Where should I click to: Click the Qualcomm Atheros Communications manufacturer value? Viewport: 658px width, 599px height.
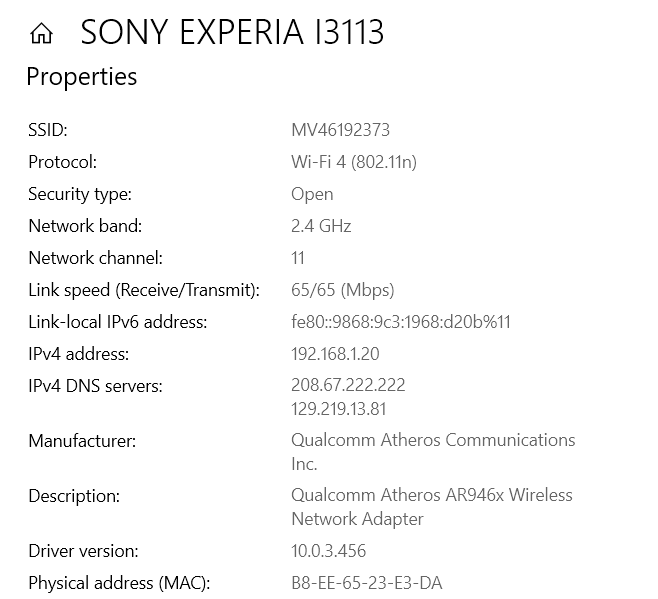point(433,441)
